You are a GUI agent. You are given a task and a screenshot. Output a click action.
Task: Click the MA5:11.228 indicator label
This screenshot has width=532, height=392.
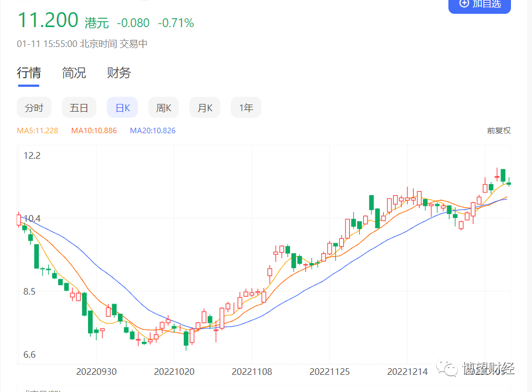click(x=37, y=130)
